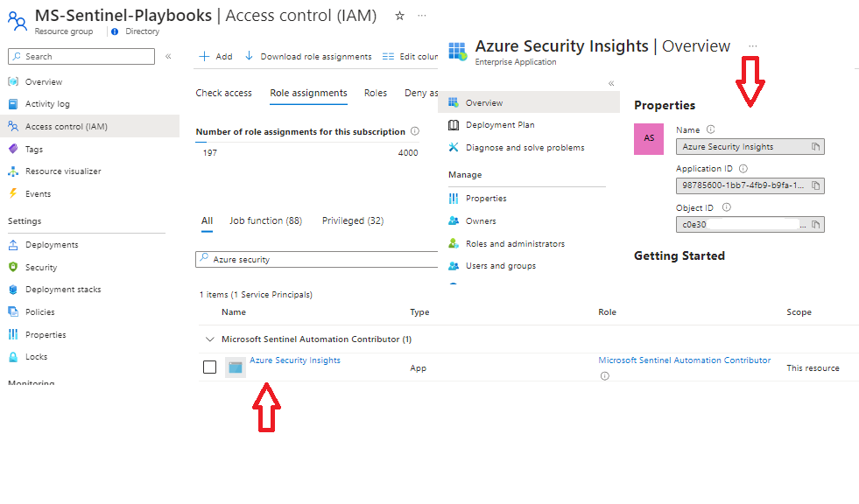Check the Azure Security Insights row checkbox
This screenshot has height=504, width=859.
coord(209,367)
